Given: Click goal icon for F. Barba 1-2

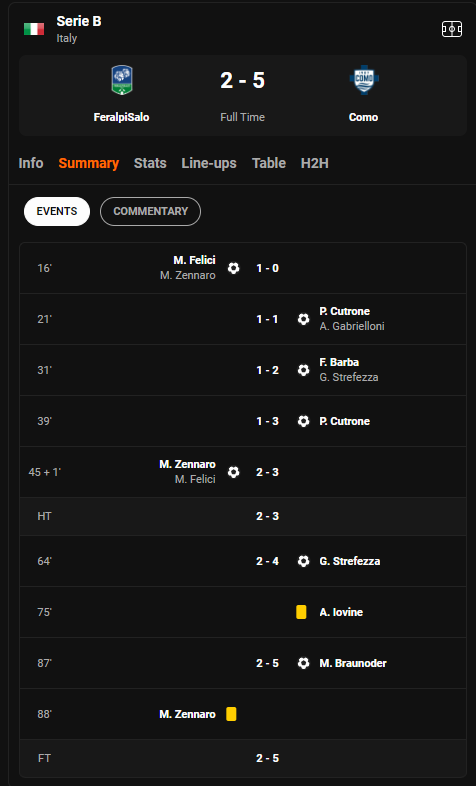Looking at the screenshot, I should [x=303, y=370].
